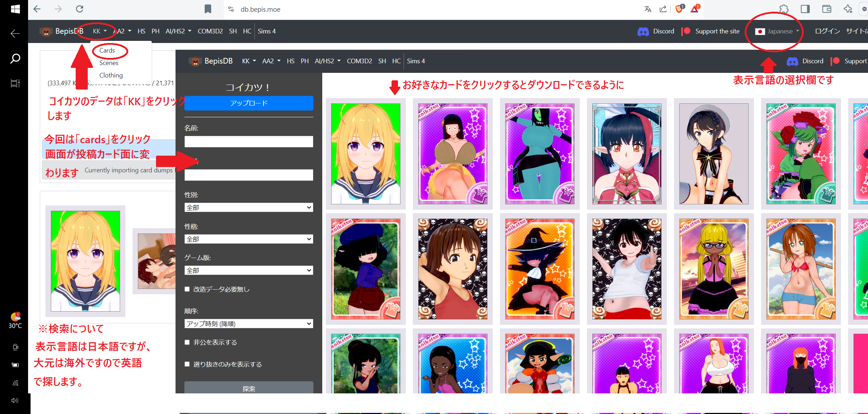Go forward with the browser forward arrow

point(58,9)
